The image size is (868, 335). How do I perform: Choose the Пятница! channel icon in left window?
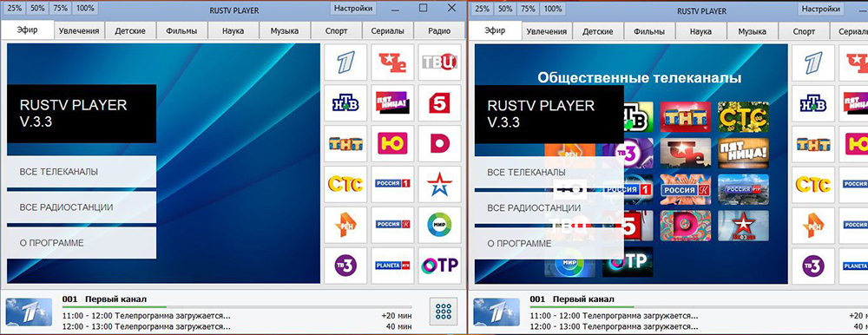click(x=392, y=103)
